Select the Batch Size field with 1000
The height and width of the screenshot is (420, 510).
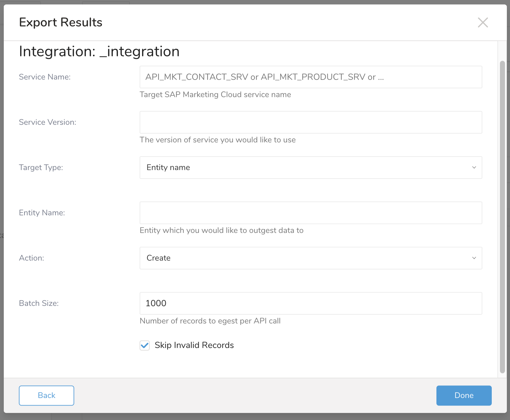click(x=311, y=303)
